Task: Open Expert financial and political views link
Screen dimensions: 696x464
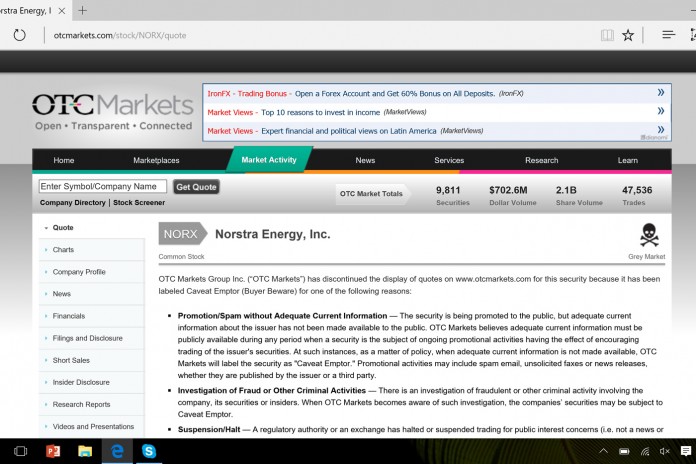Action: (x=348, y=131)
